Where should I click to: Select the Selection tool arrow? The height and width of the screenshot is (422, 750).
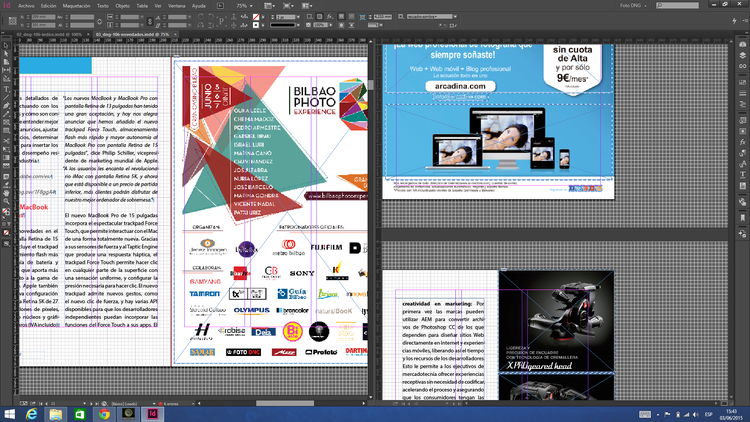(6, 45)
